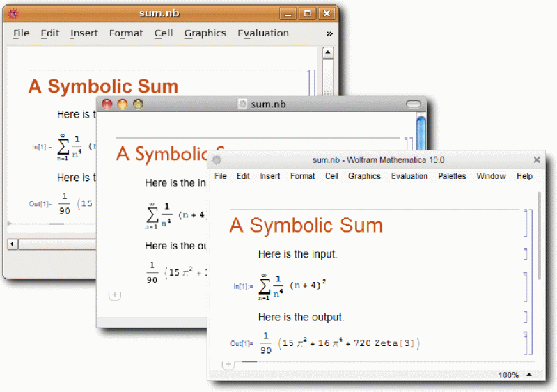Open Evaluation menu in Mathematica 10.0 window
Image resolution: width=557 pixels, height=392 pixels.
[409, 176]
